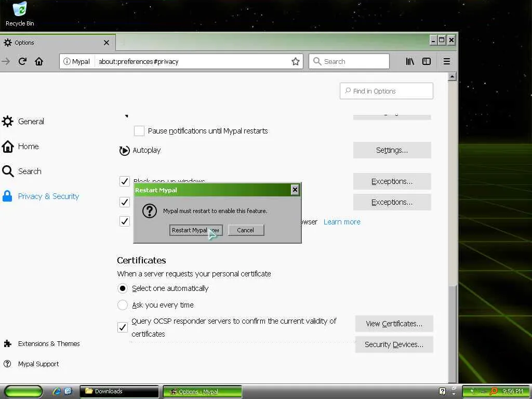This screenshot has height=399, width=532.
Task: Open the General settings category
Action: 23,122
